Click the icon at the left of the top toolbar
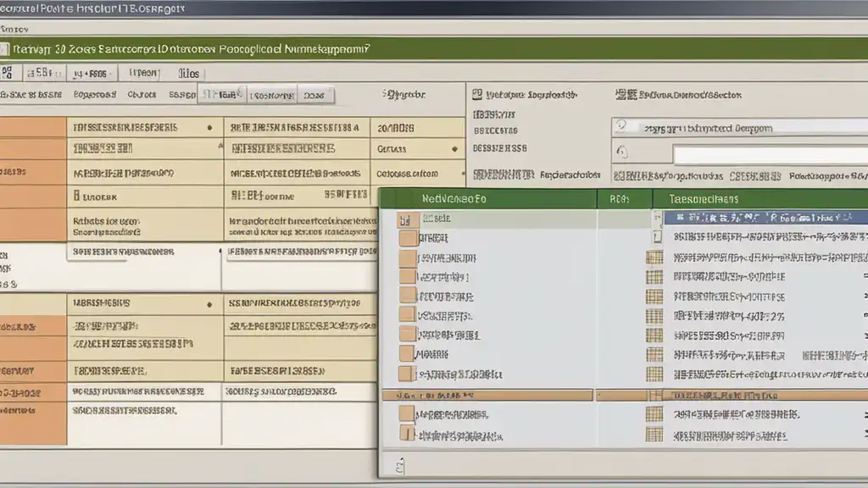The image size is (868, 488). click(8, 73)
